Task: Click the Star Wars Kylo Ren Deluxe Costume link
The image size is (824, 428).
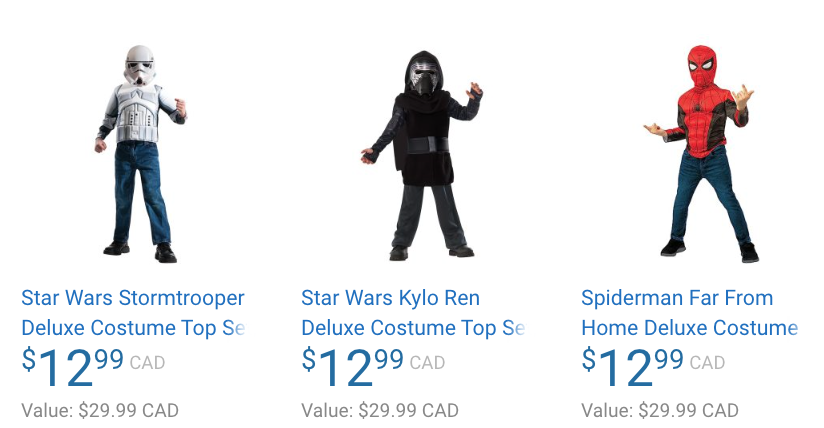Action: pyautogui.click(x=412, y=312)
